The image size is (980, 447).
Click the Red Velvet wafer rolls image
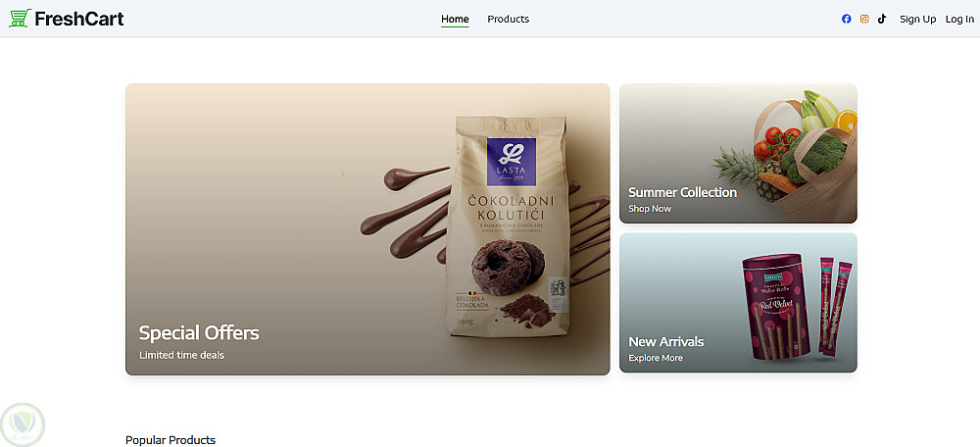(797, 307)
